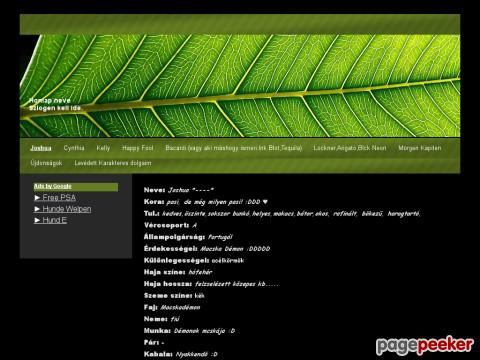This screenshot has height=360, width=480.
Task: Open the Hund E ad link
Action: coord(51,220)
